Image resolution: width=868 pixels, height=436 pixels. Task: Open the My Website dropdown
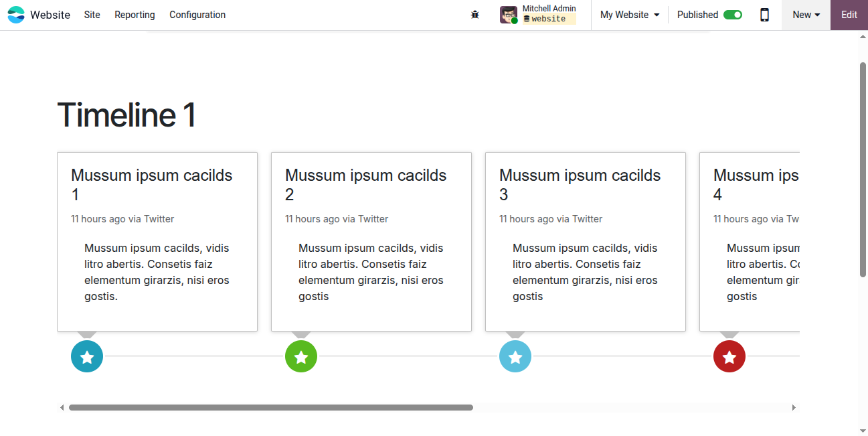(630, 15)
